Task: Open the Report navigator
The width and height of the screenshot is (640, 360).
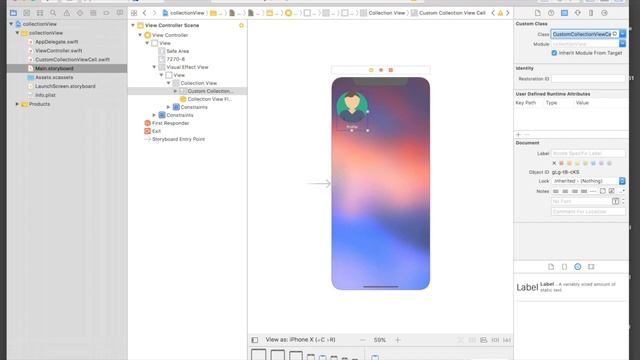Action: click(x=120, y=13)
